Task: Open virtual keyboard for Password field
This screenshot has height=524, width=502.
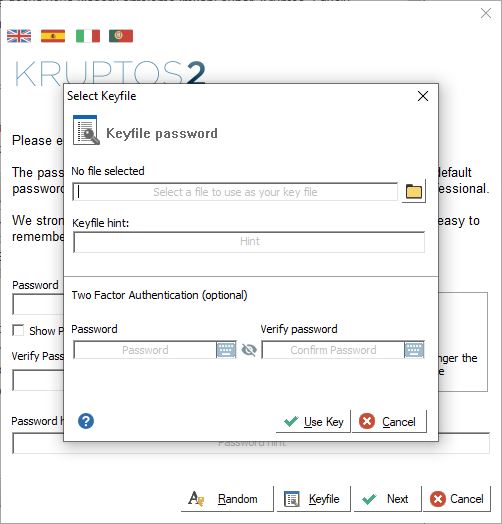Action: 226,350
